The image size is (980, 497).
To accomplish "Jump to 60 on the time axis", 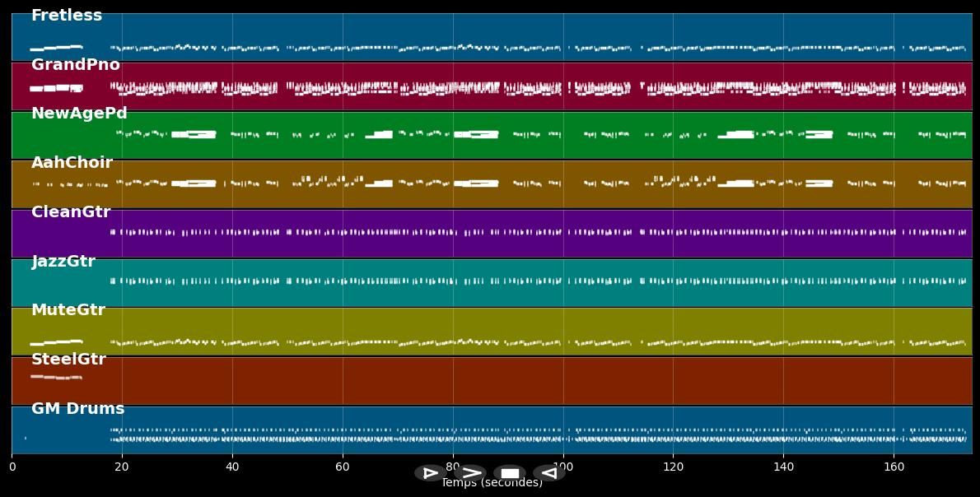I will [343, 467].
